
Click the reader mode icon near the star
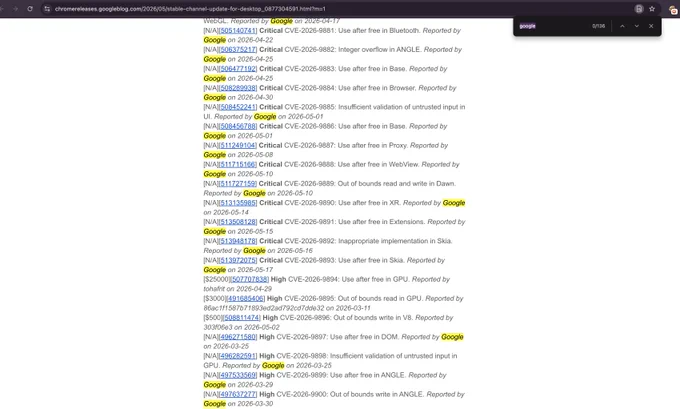639,9
